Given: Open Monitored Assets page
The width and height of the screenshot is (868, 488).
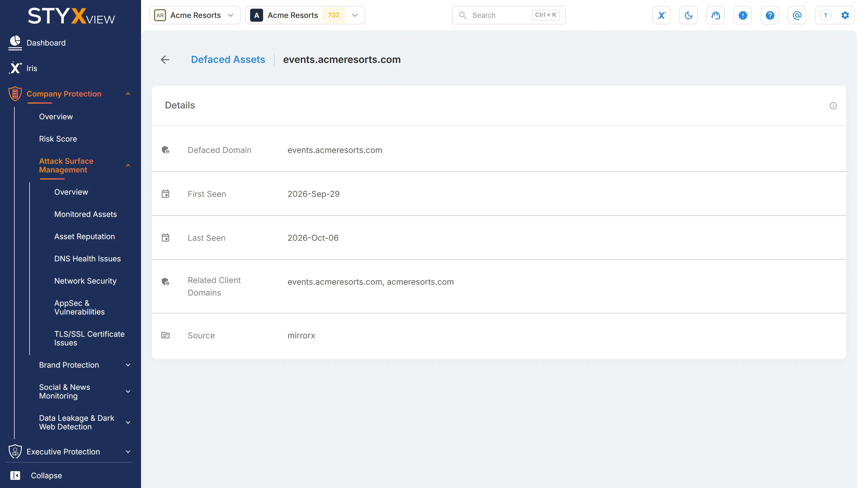Looking at the screenshot, I should (x=86, y=214).
